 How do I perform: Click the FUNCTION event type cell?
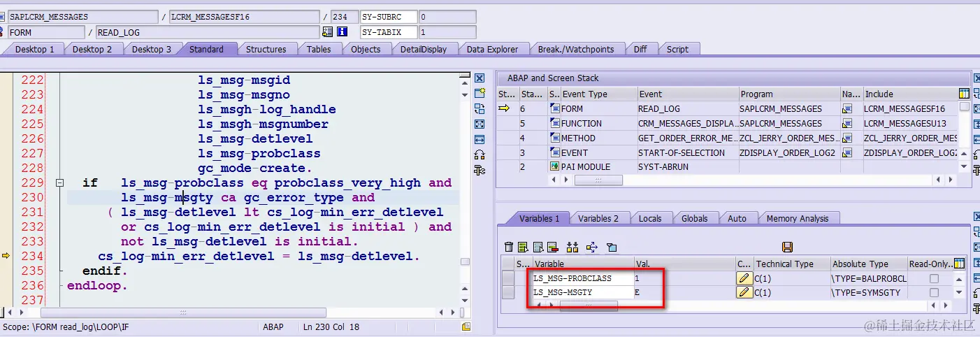(598, 123)
